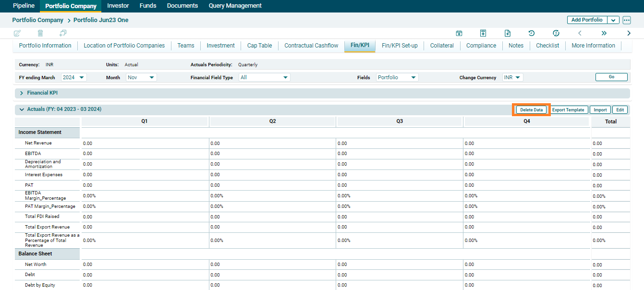This screenshot has height=290, width=644.
Task: Click the duplicate/clone icon with plus
Action: [x=63, y=33]
